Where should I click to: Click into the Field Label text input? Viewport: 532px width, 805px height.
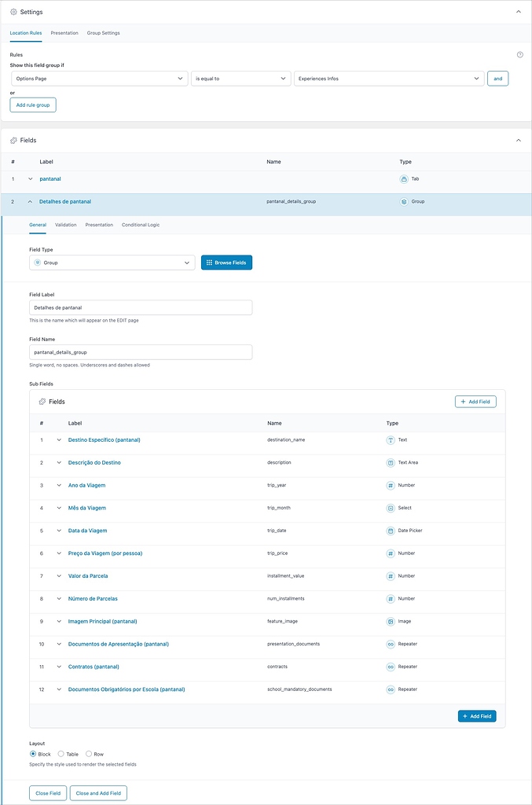click(141, 307)
